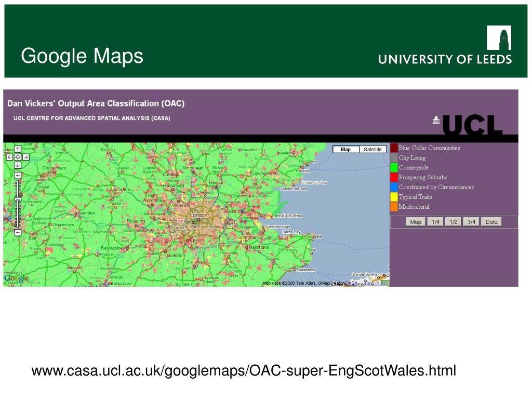This screenshot has height=399, width=532.
Task: Click the yellow Typical Traits swatch
Action: (394, 197)
